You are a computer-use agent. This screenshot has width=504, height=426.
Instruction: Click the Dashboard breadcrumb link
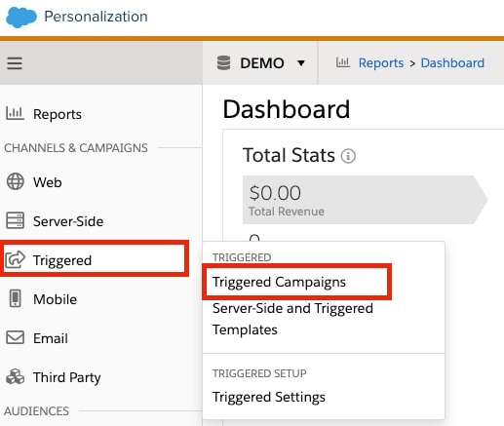pos(452,63)
